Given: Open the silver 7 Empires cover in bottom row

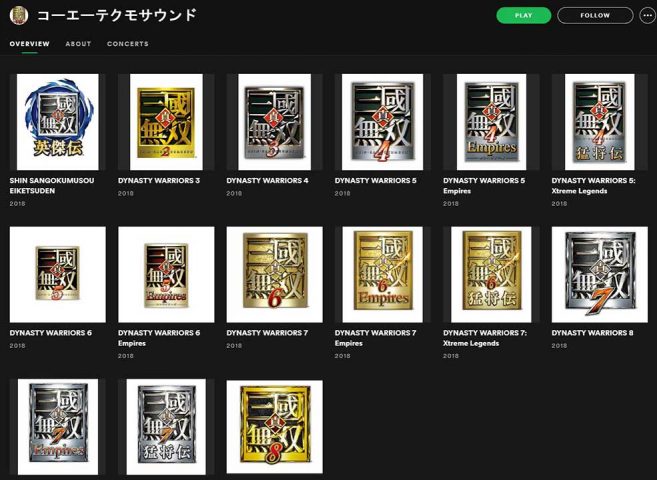Looking at the screenshot, I should (58, 427).
